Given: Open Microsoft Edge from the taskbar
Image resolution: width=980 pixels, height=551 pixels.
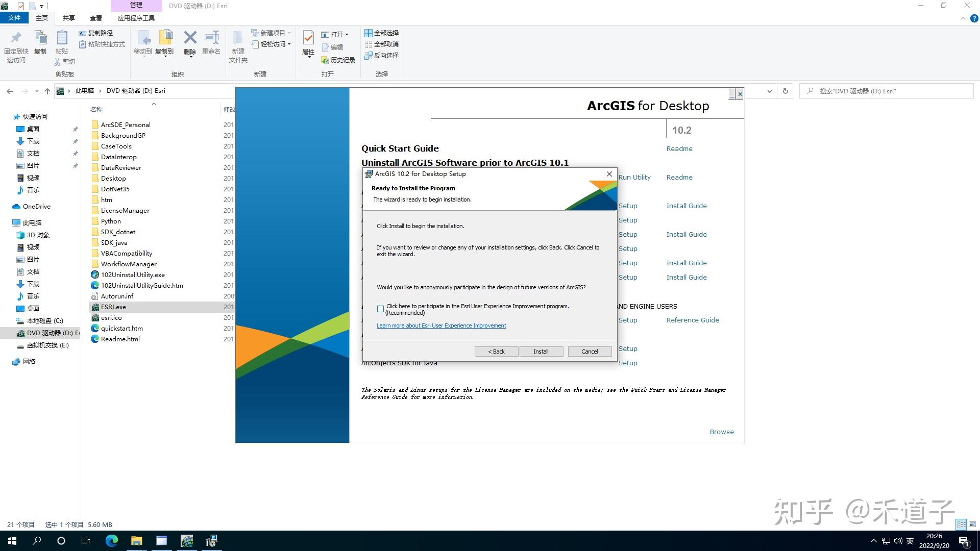Looking at the screenshot, I should pos(111,541).
